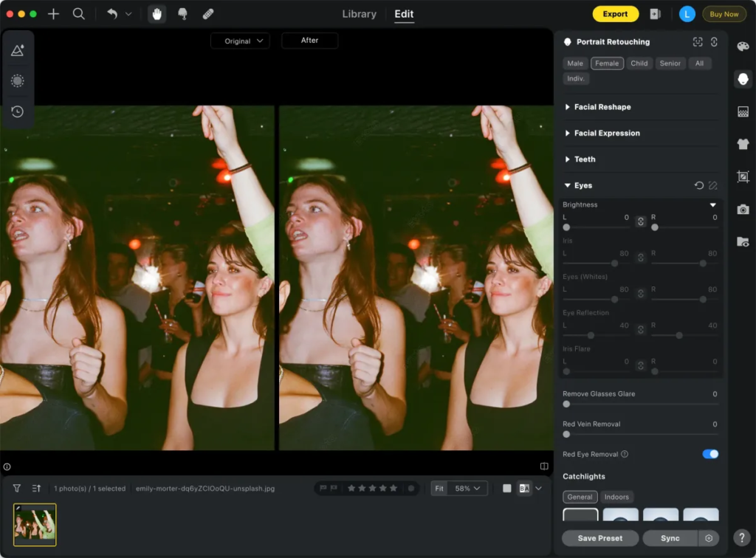Screen dimensions: 756x558
Task: Open the history panel icon
Action: click(x=17, y=111)
